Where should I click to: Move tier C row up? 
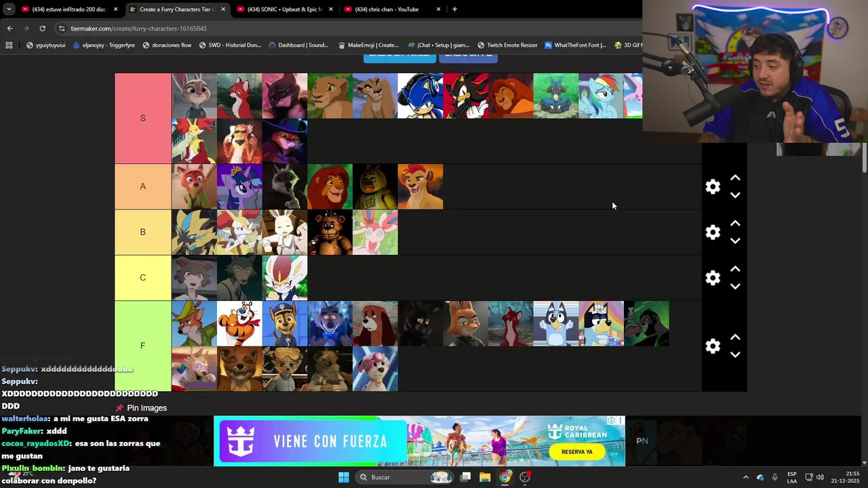pyautogui.click(x=735, y=269)
